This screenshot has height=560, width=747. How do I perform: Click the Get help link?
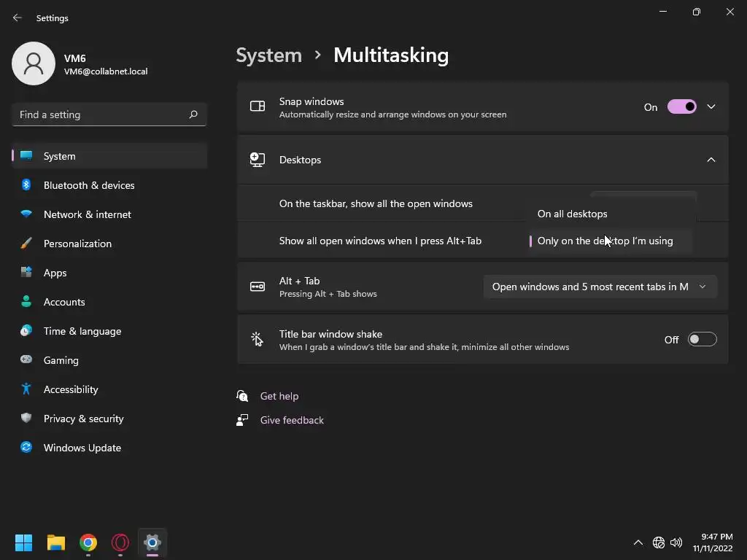[279, 396]
